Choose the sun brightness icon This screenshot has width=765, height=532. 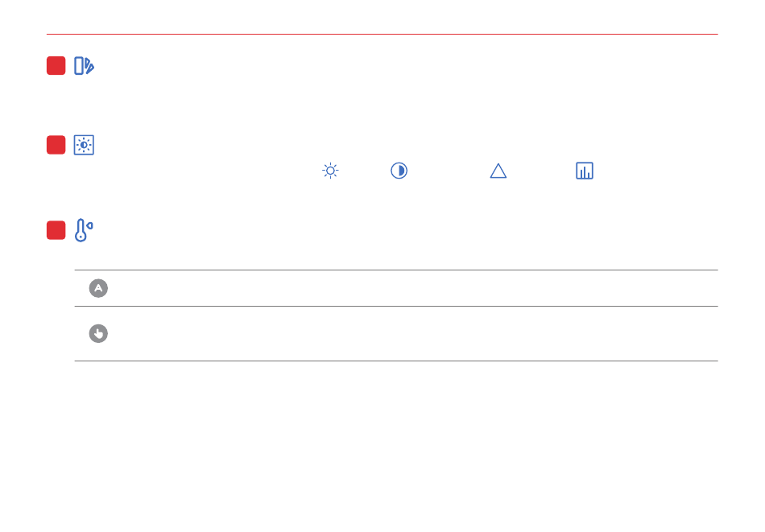(330, 171)
